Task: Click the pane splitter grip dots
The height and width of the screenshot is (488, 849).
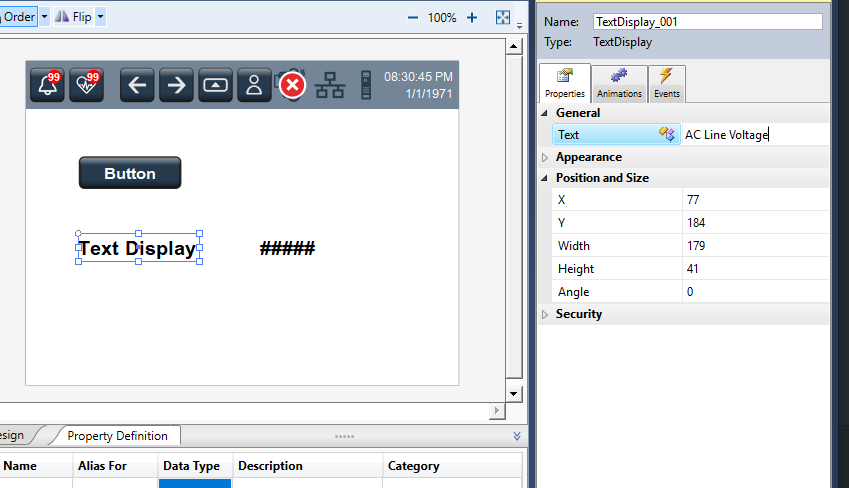Action: [x=344, y=436]
